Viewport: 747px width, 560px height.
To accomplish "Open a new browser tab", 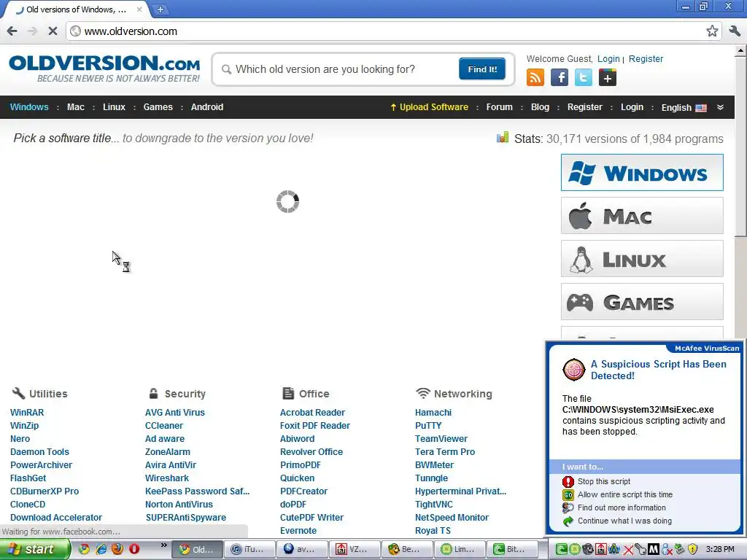I will tap(160, 9).
